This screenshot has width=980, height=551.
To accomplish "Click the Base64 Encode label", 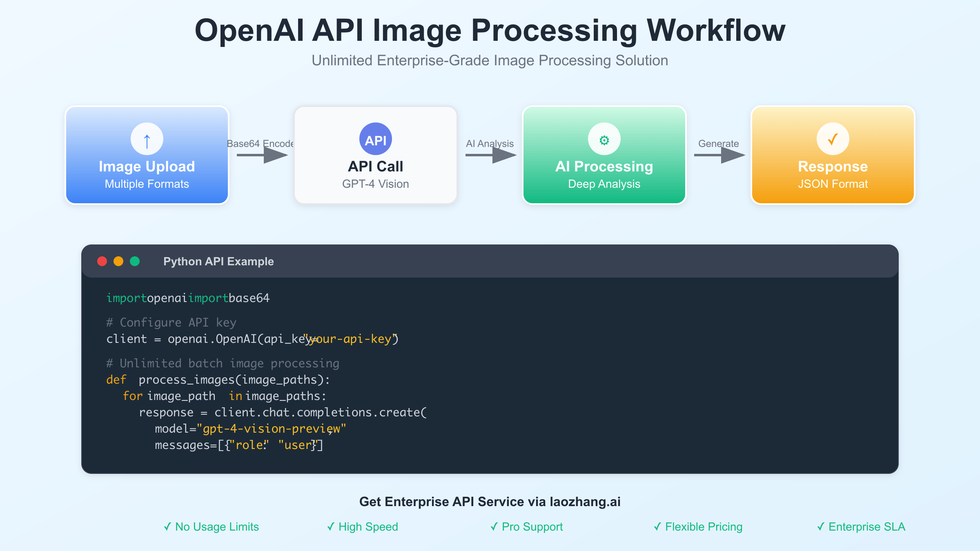I will pos(261,144).
